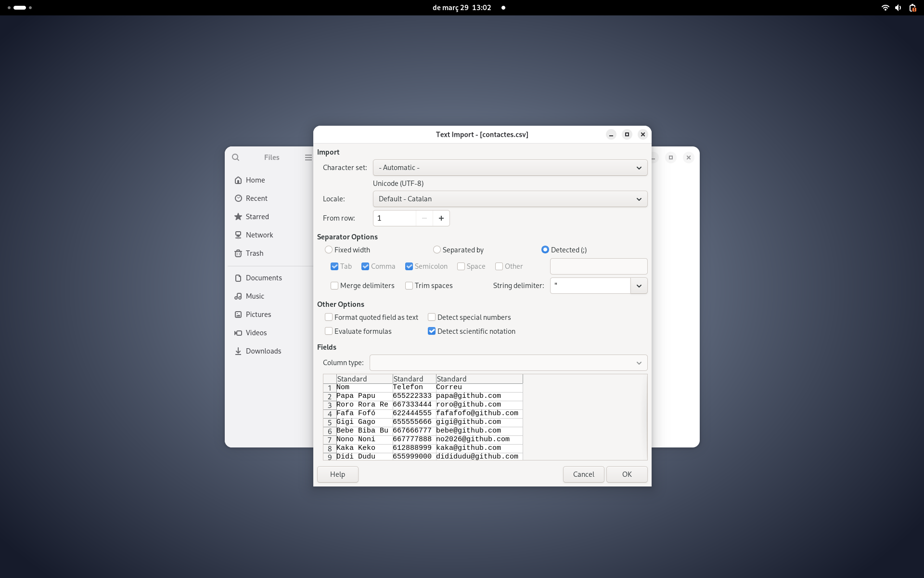924x578 pixels.
Task: Click the Home icon in sidebar
Action: point(238,180)
